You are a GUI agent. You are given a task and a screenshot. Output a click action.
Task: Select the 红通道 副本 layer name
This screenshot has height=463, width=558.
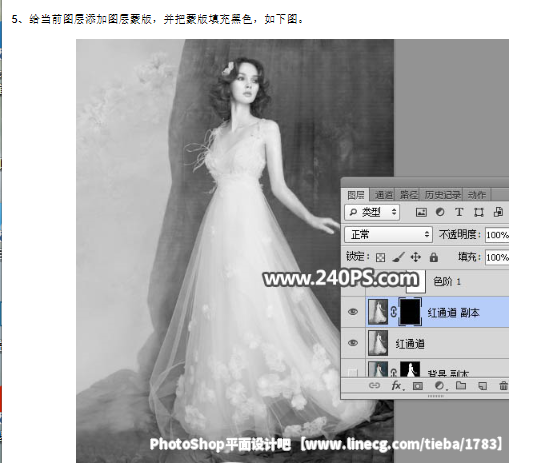coord(454,312)
